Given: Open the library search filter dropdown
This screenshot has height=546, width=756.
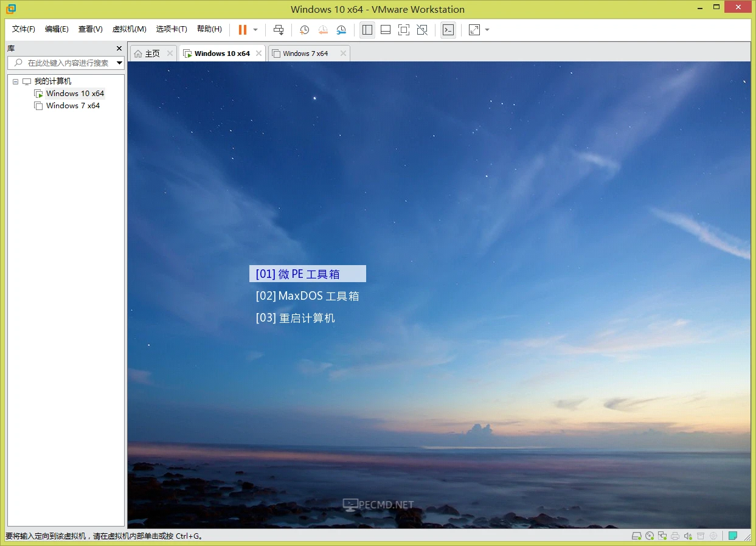Looking at the screenshot, I should click(119, 63).
